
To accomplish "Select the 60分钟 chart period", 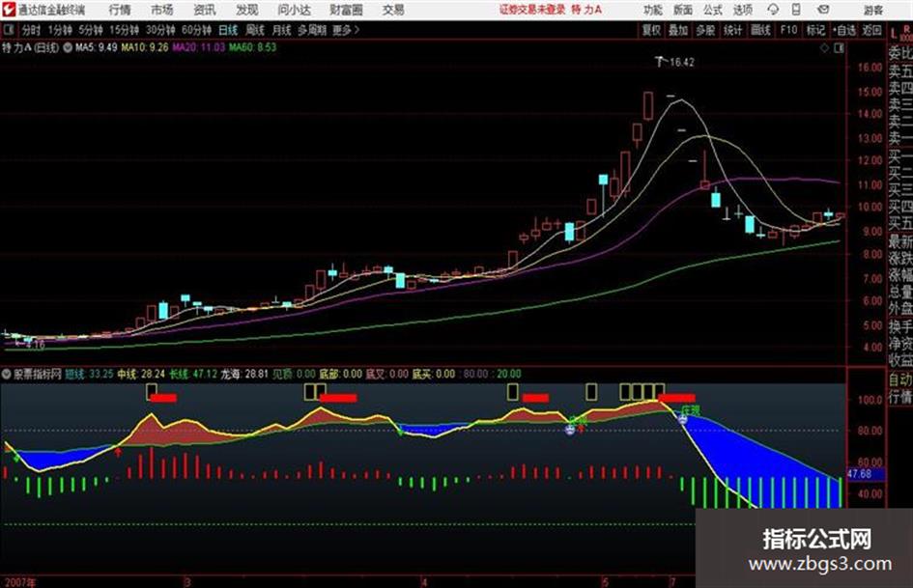I will (x=196, y=30).
